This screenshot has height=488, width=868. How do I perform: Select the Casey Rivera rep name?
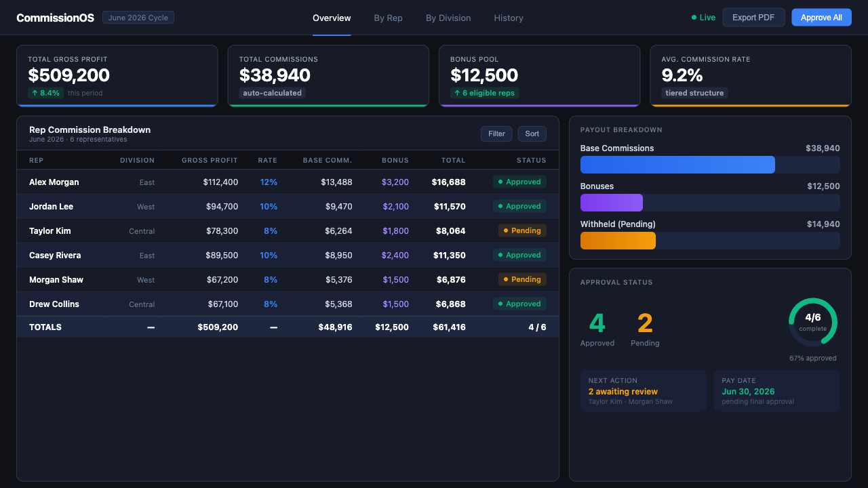pos(55,255)
